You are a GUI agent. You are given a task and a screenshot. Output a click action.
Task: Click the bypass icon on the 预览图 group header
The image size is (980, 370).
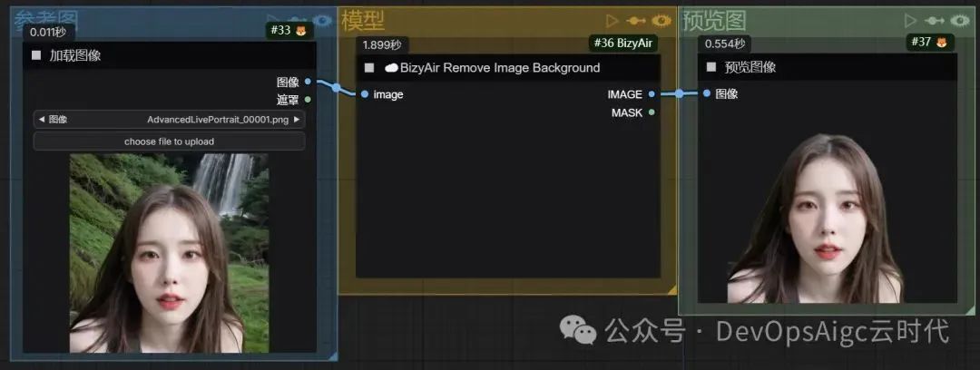click(935, 21)
